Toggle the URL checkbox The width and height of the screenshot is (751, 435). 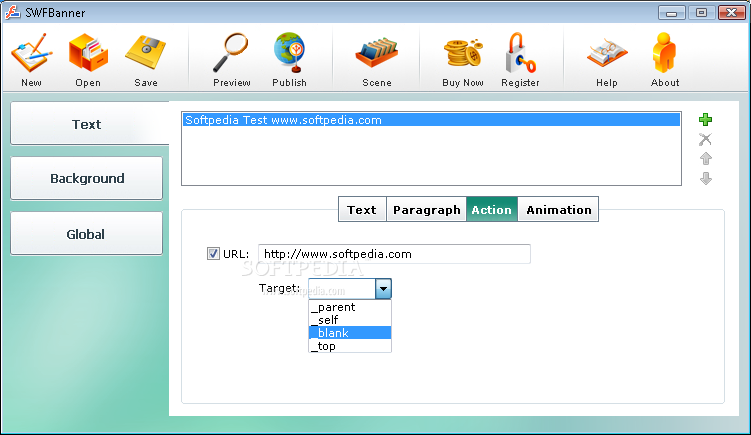click(x=213, y=253)
